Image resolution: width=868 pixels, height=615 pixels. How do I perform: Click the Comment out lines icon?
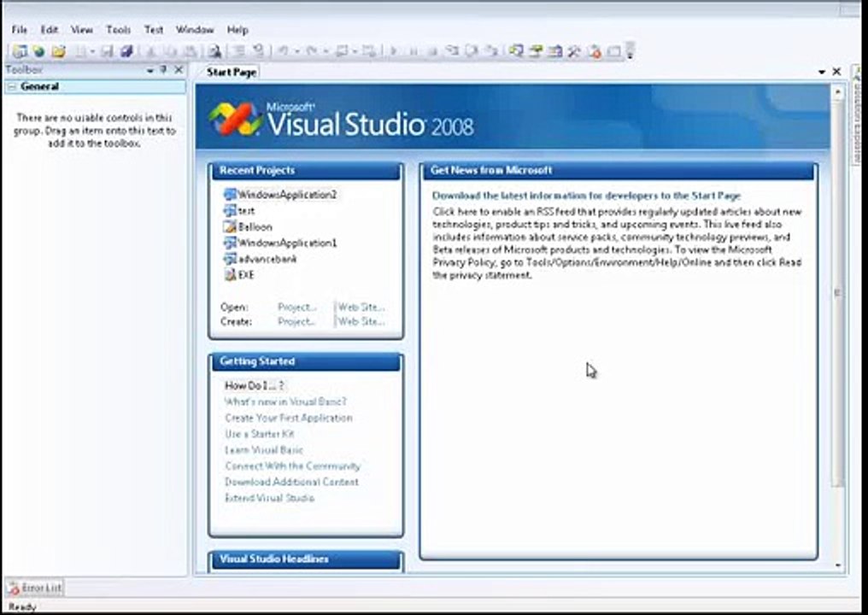[x=239, y=51]
